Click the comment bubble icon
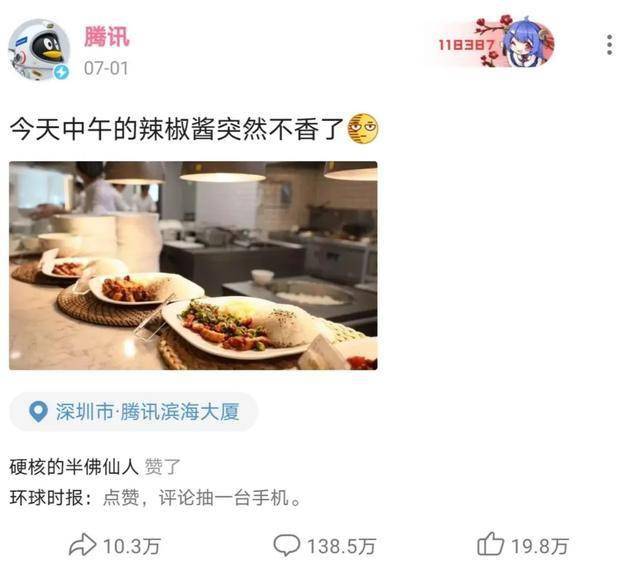The width and height of the screenshot is (640, 578). click(287, 545)
